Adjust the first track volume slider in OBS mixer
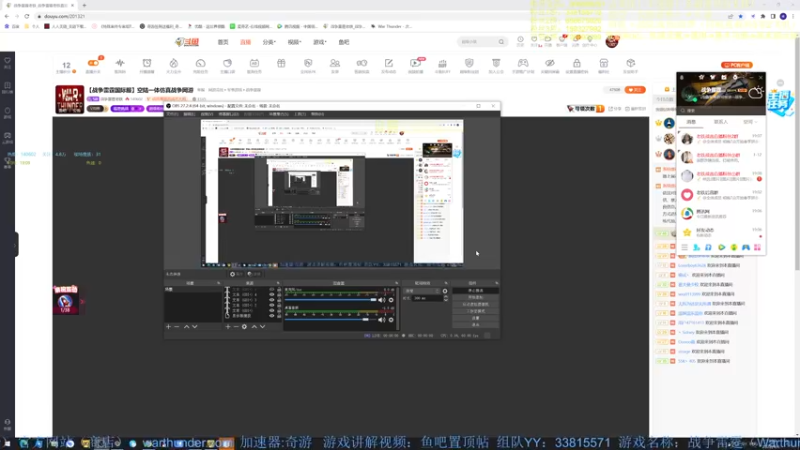 (x=331, y=300)
